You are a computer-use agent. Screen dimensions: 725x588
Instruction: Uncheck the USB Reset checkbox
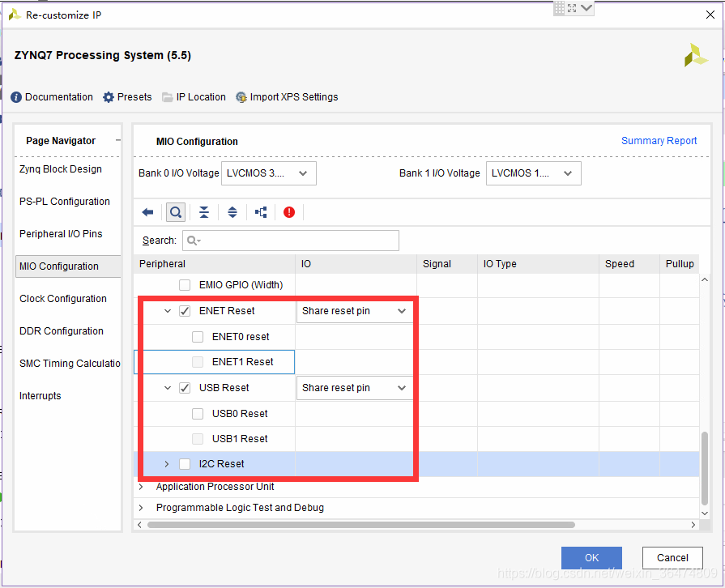185,387
